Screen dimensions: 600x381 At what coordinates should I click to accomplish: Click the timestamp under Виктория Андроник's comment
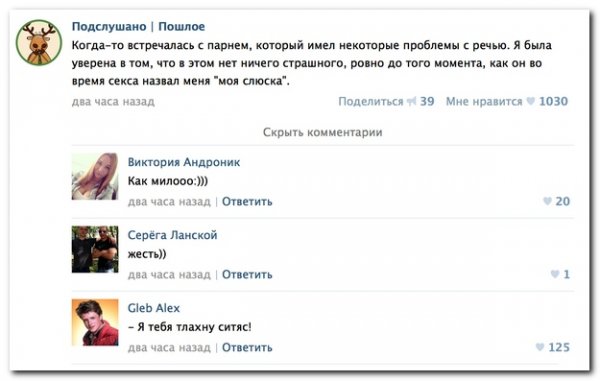[x=169, y=202]
